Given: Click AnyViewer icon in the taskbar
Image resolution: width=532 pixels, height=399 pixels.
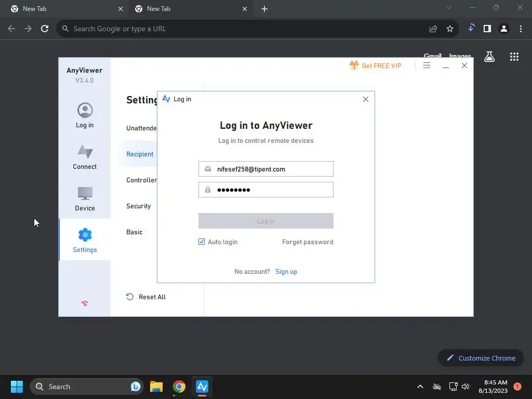Looking at the screenshot, I should click(x=202, y=387).
